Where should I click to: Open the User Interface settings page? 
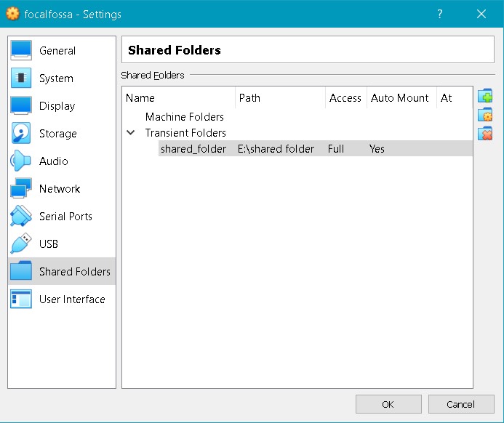72,299
